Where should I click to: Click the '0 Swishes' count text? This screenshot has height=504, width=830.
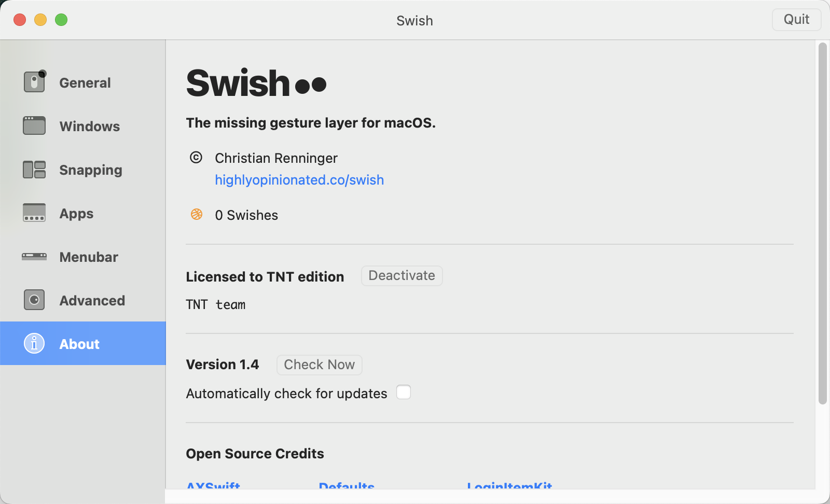pyautogui.click(x=246, y=215)
